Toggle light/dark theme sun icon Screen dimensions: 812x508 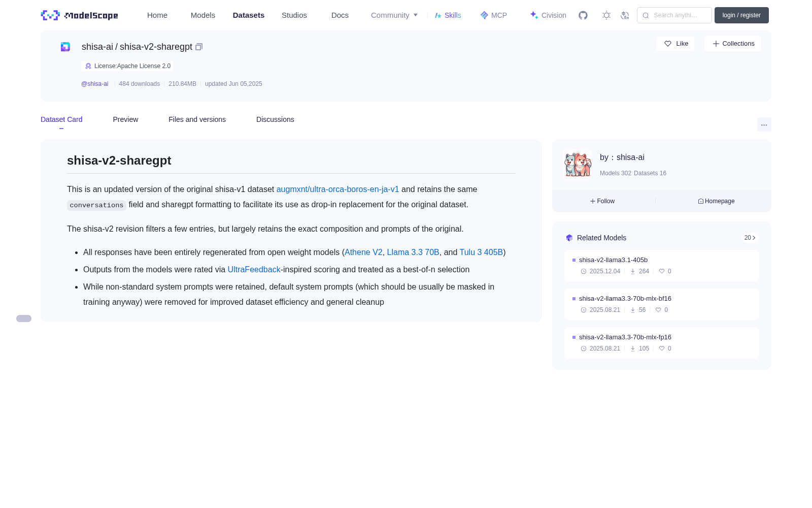[x=606, y=15]
